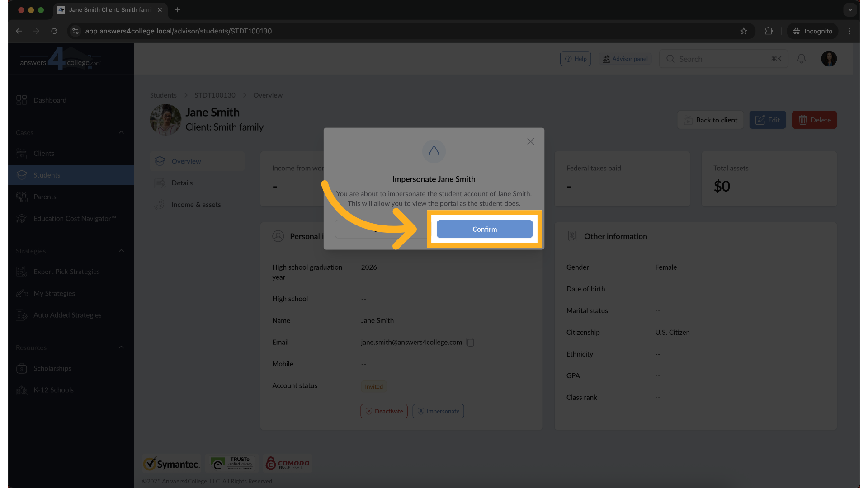Switch to the Details tab
868x488 pixels.
pyautogui.click(x=182, y=183)
